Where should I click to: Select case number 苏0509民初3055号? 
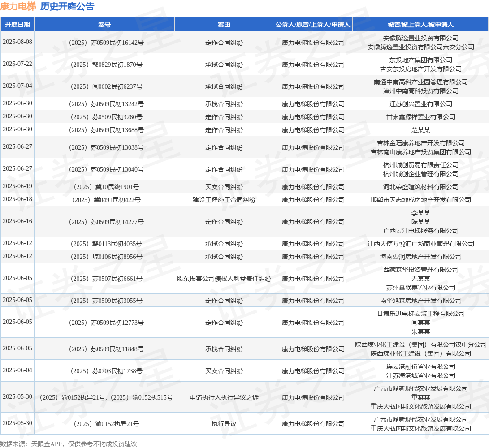[106, 301]
